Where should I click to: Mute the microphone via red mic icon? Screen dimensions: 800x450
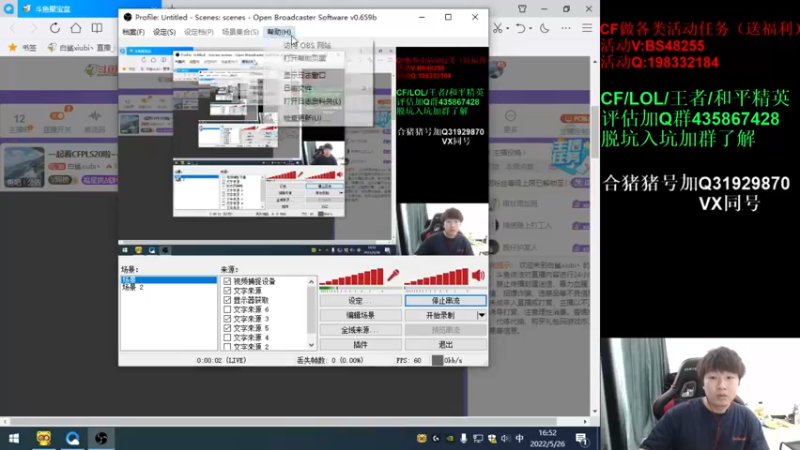[393, 276]
